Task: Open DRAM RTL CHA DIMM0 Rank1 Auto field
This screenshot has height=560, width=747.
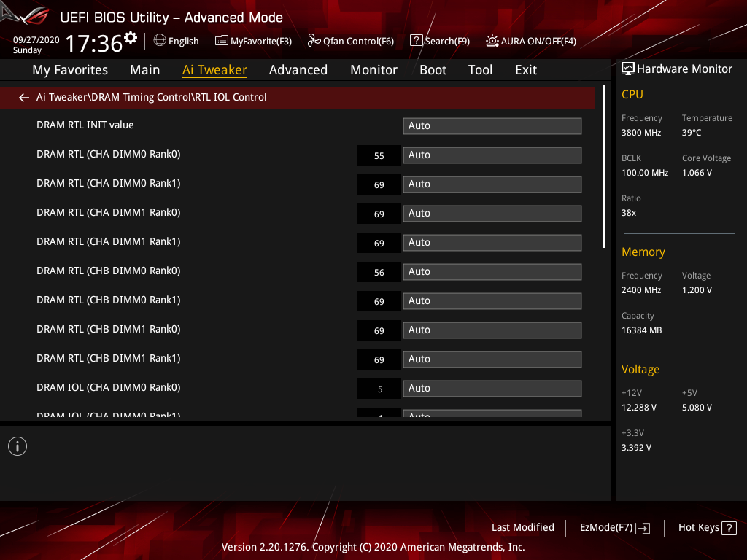Action: (492, 184)
